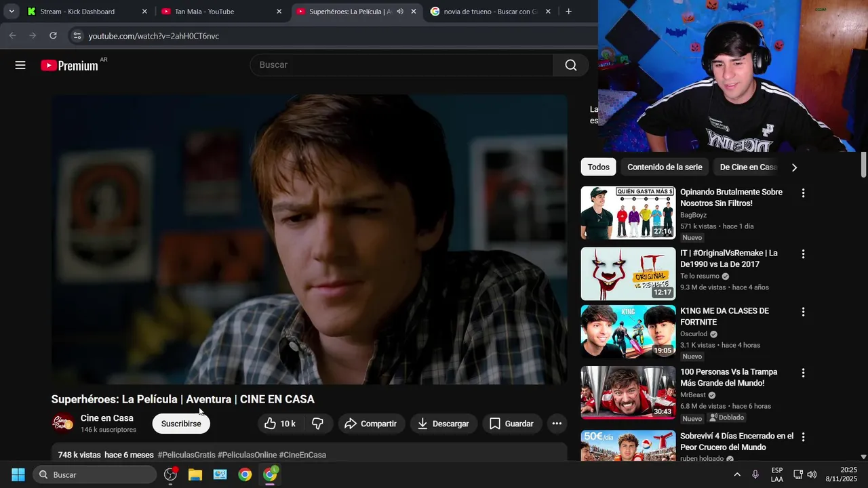Open options menu for IT OriginalVsRemake video
The height and width of the screenshot is (488, 868).
803,254
